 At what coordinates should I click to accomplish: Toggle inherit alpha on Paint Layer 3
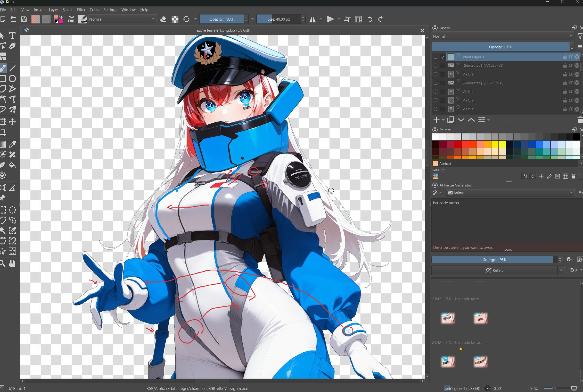tap(571, 57)
